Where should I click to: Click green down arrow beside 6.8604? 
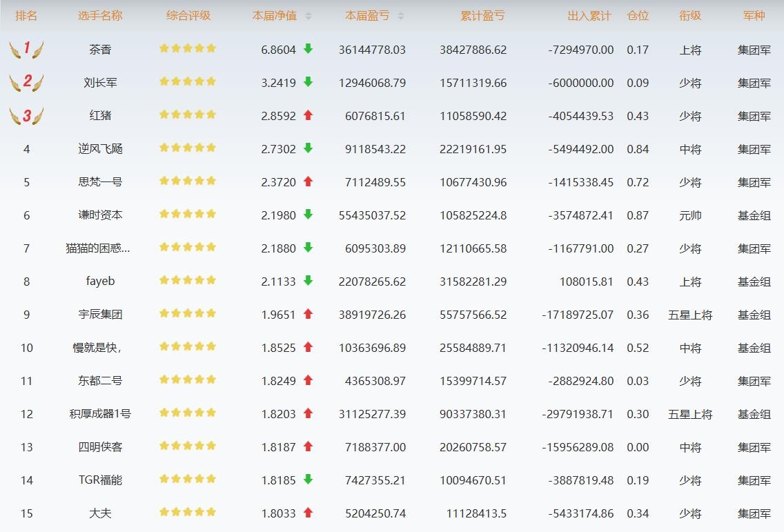308,48
